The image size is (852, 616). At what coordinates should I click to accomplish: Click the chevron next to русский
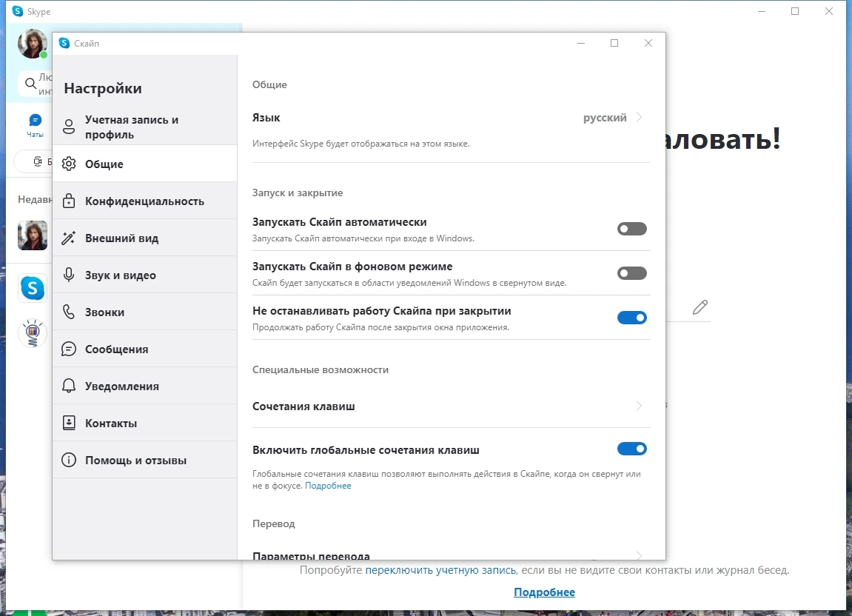pos(639,118)
